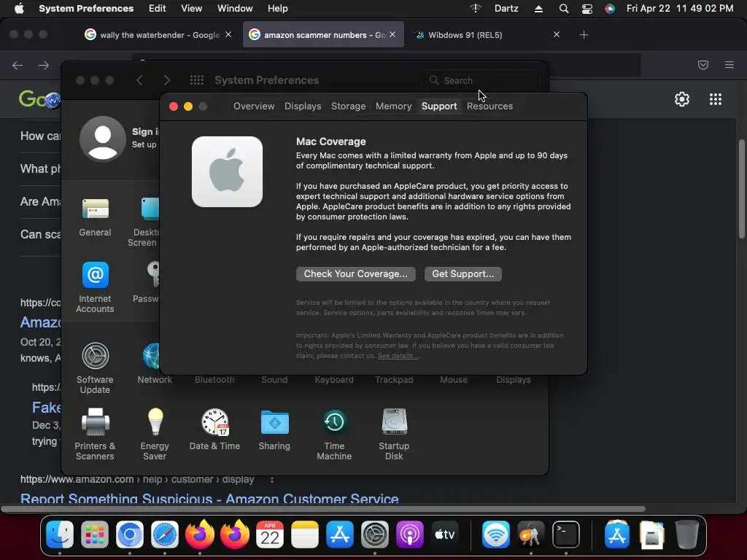Open Software Update preferences
This screenshot has height=560, width=747.
(x=95, y=368)
